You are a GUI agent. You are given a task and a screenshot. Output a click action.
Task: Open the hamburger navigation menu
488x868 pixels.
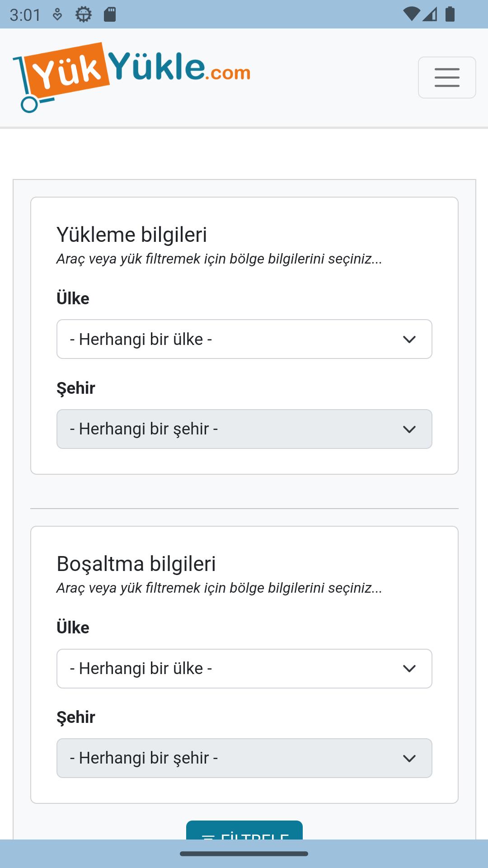pyautogui.click(x=447, y=77)
